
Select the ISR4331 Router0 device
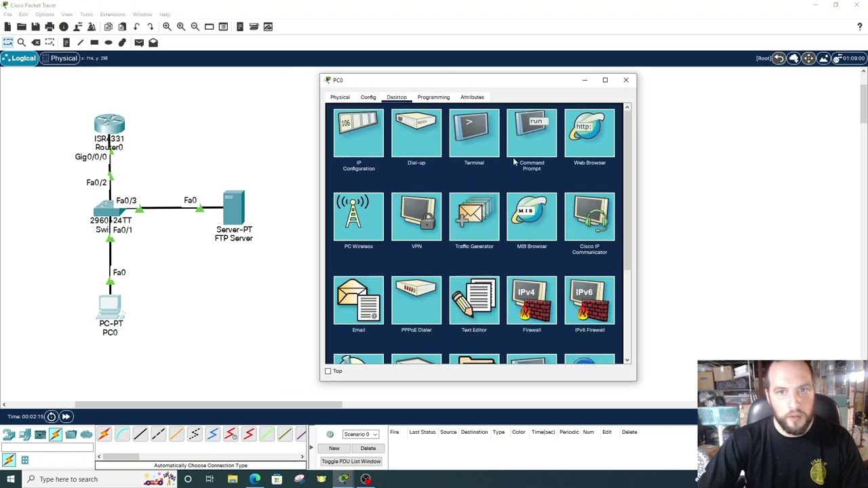click(109, 124)
